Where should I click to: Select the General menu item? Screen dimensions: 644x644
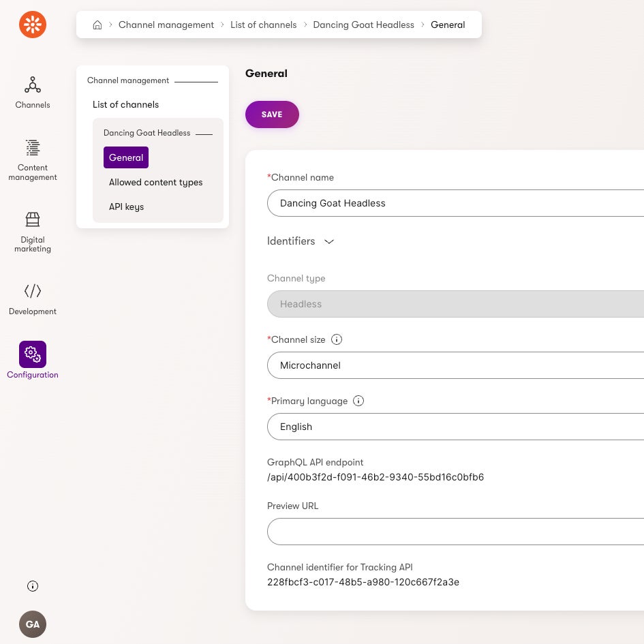[126, 157]
